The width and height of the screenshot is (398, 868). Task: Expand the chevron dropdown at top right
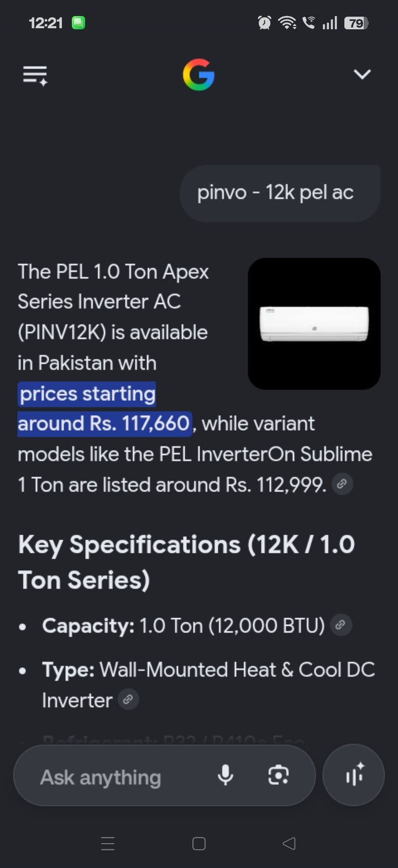click(362, 74)
